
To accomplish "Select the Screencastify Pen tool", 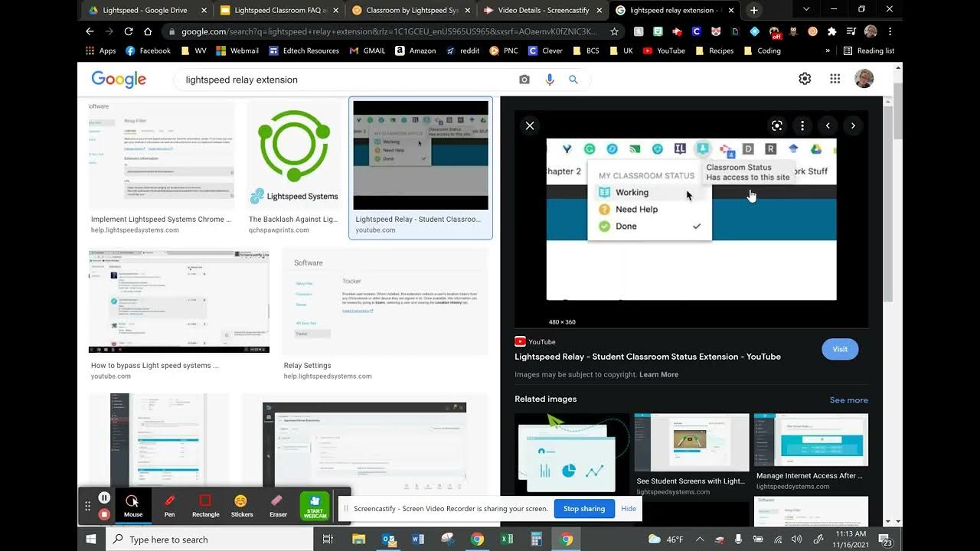I will pos(170,505).
